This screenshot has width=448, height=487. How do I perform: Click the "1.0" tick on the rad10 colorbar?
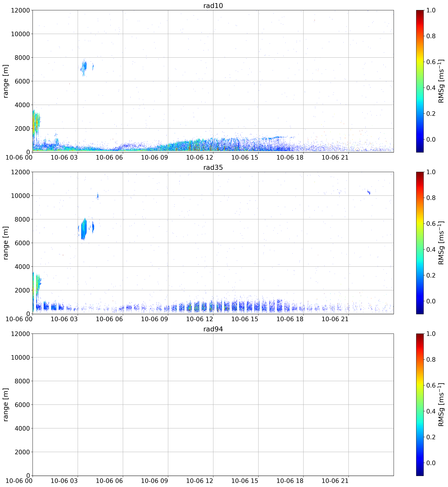tap(431, 10)
